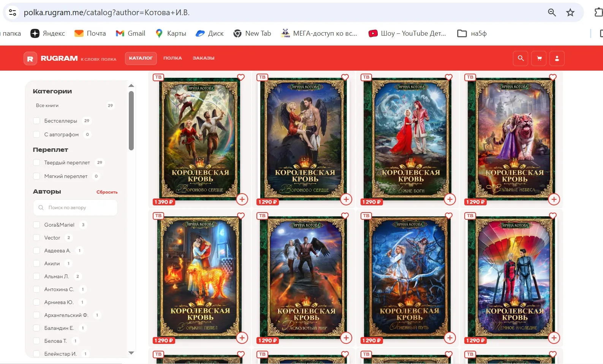The image size is (603, 364).
Task: View site information icon in address bar
Action: (x=13, y=13)
